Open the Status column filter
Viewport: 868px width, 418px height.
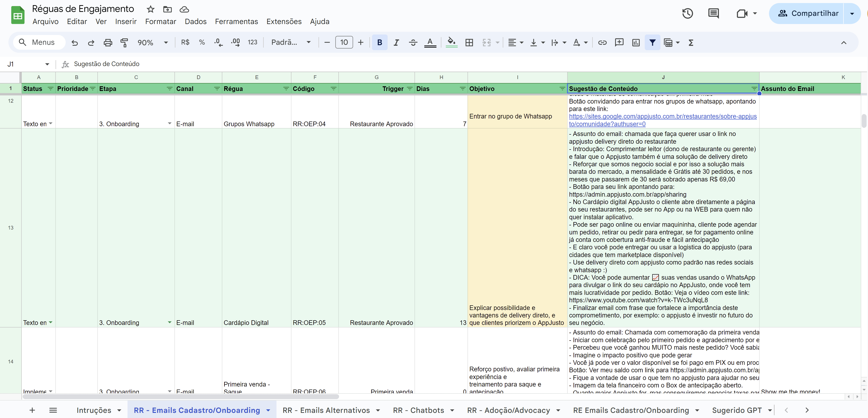pyautogui.click(x=50, y=88)
